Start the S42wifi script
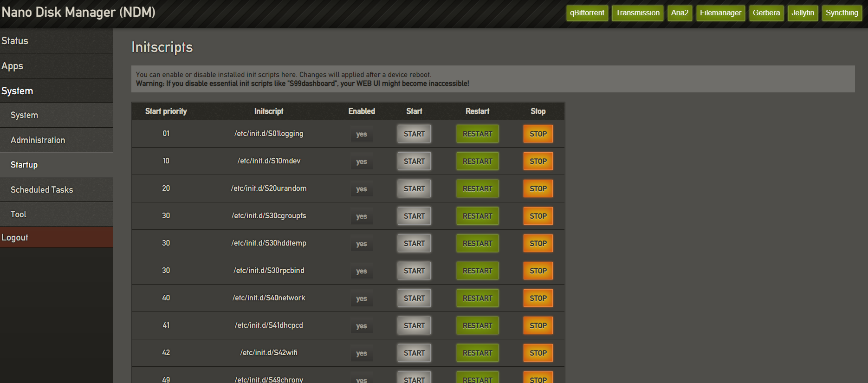This screenshot has width=868, height=383. pyautogui.click(x=414, y=353)
